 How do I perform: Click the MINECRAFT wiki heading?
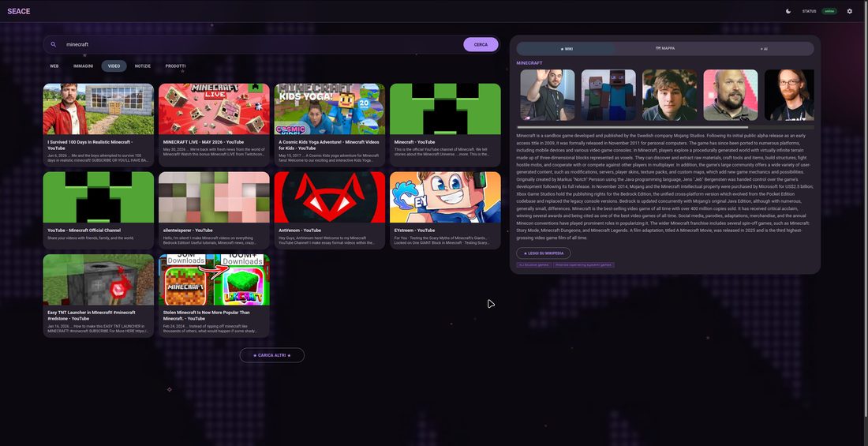pyautogui.click(x=529, y=63)
